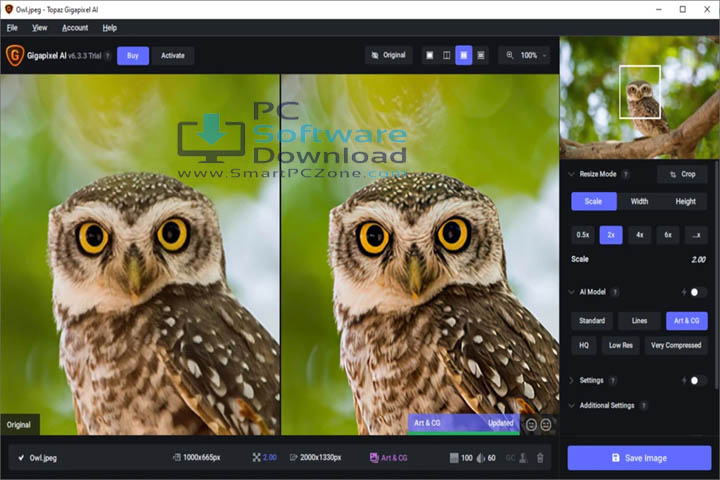The height and width of the screenshot is (480, 720).
Task: Select the 2x scale option
Action: (x=611, y=235)
